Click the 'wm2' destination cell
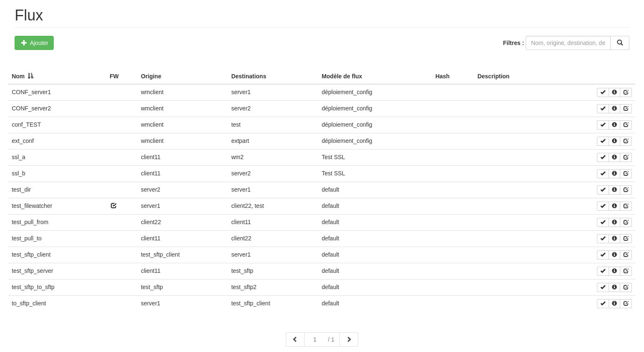 click(x=237, y=157)
